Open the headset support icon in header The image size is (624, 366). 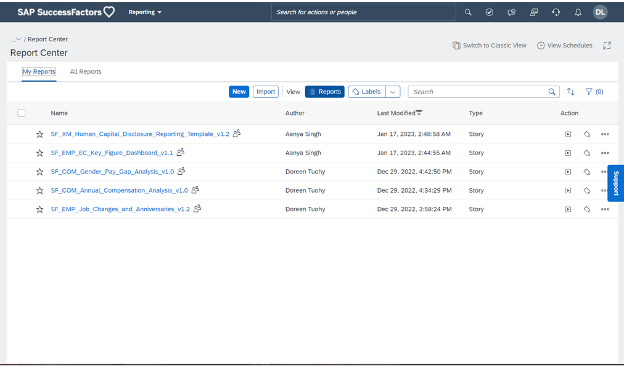pos(556,12)
